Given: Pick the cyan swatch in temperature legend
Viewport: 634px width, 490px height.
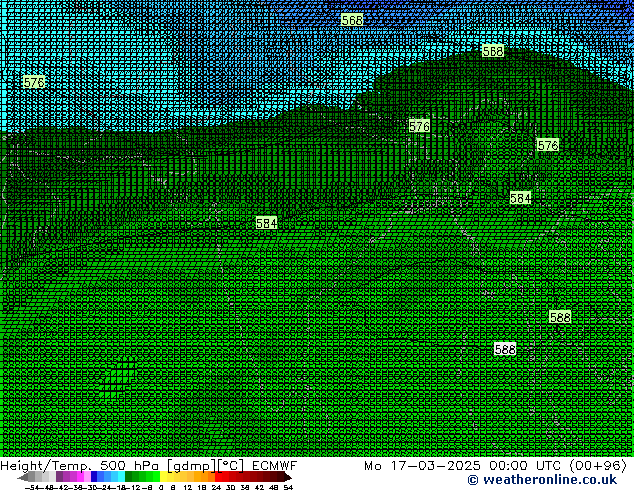Looking at the screenshot, I should click(x=122, y=477).
